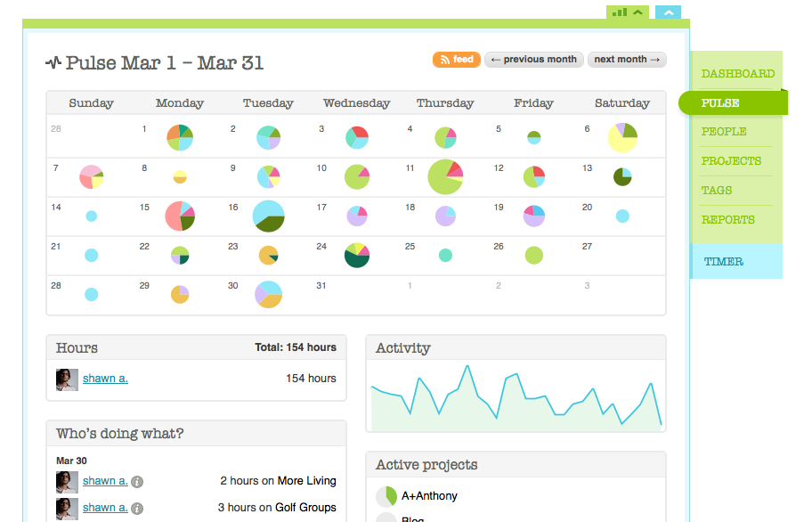
Task: Click the Activity line chart
Action: [516, 397]
